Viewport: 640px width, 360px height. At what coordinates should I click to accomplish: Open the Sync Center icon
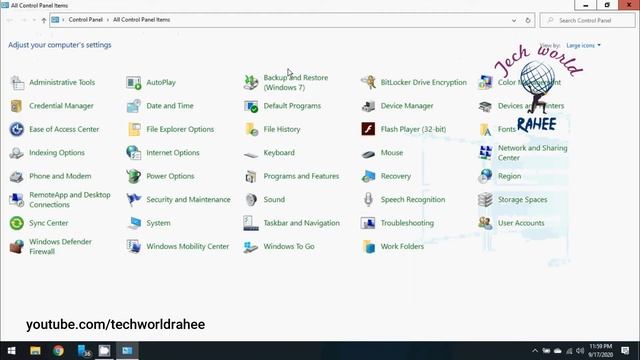coord(17,223)
